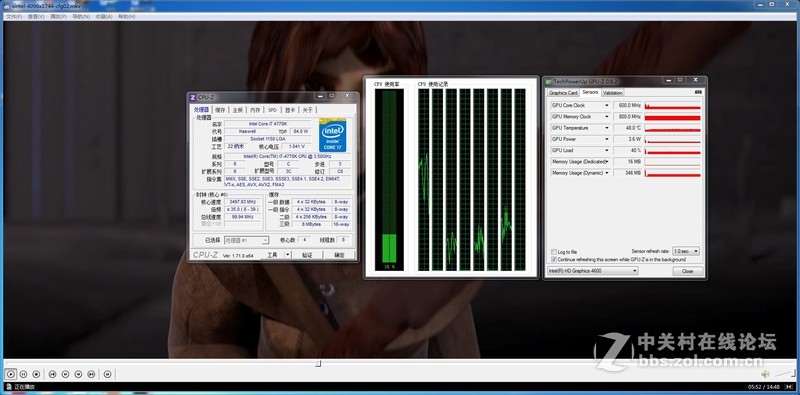Click the 600.0 MHz GPU Core Clock value
This screenshot has width=800, height=395.
628,106
